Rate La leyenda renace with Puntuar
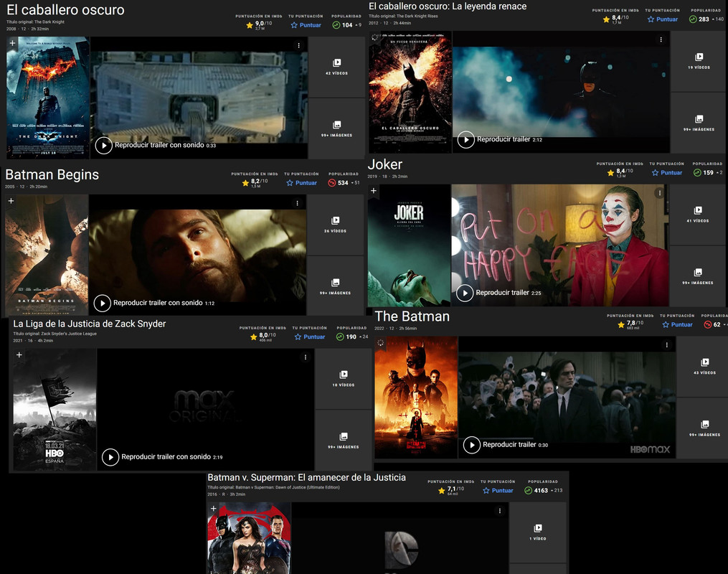Image resolution: width=728 pixels, height=574 pixels. (663, 19)
